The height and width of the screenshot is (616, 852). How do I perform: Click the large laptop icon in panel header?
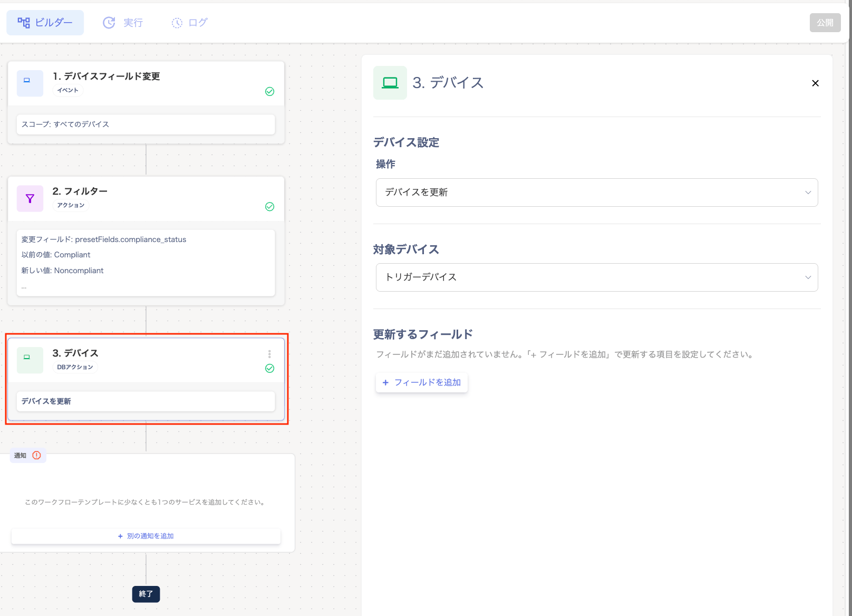390,83
